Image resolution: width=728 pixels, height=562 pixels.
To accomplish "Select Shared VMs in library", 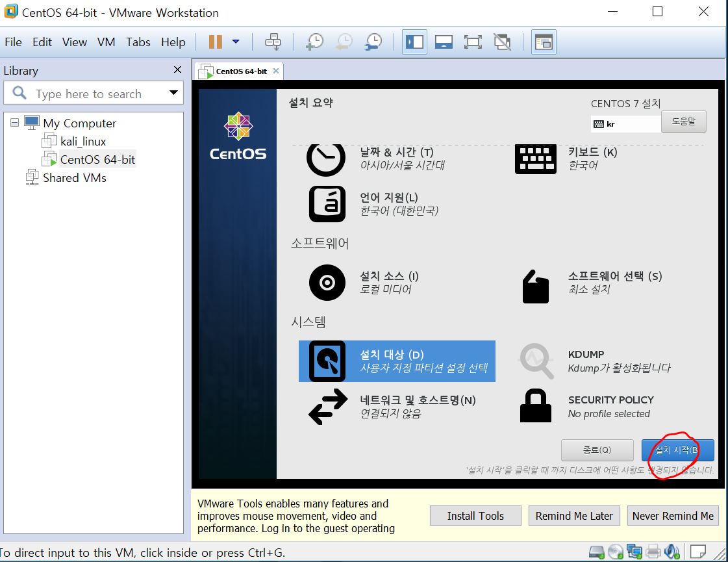I will 74,177.
